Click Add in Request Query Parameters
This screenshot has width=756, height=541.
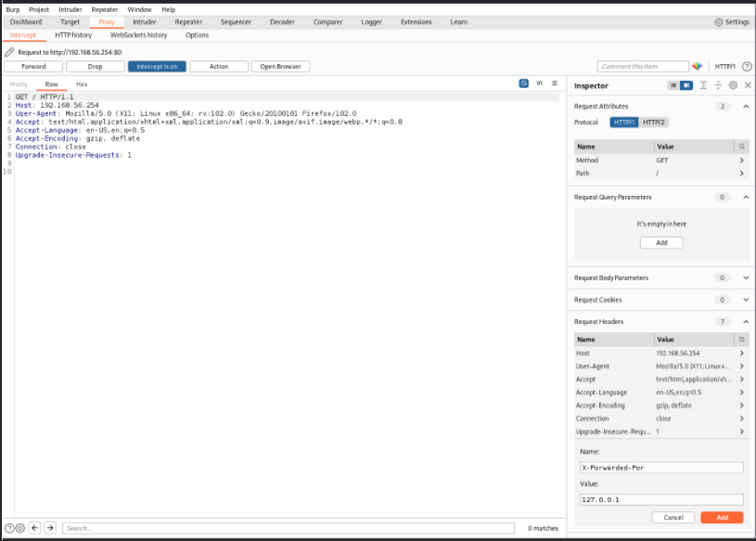click(x=661, y=242)
